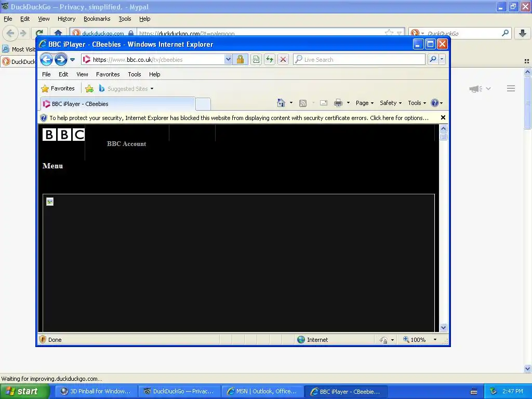Close the security information bar

443,117
